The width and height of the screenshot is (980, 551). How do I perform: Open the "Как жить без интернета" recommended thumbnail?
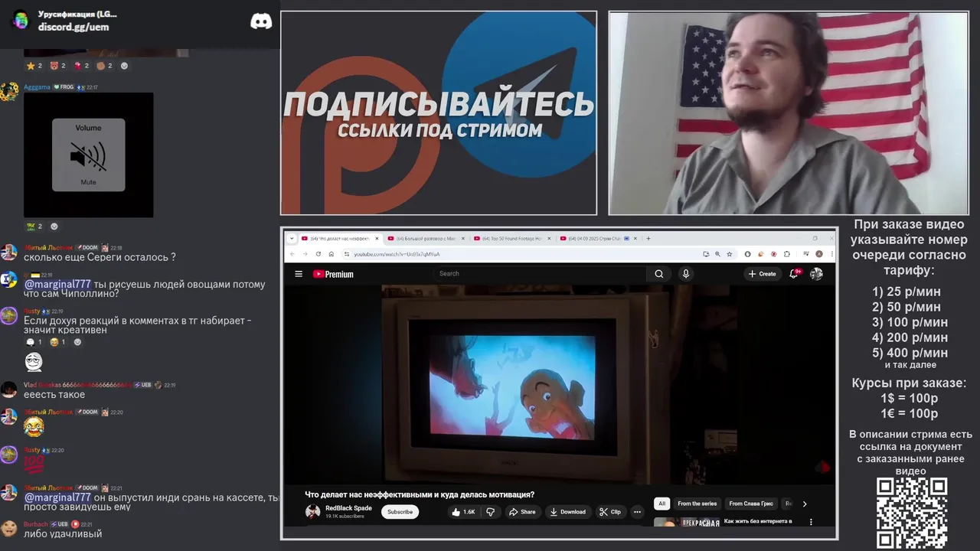point(687,522)
